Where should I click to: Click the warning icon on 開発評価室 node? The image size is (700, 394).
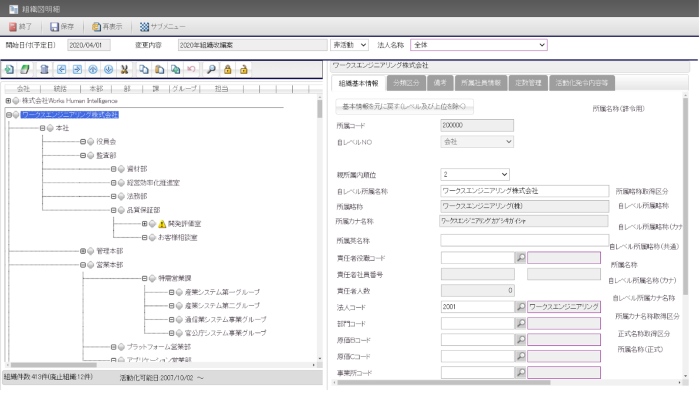[162, 224]
